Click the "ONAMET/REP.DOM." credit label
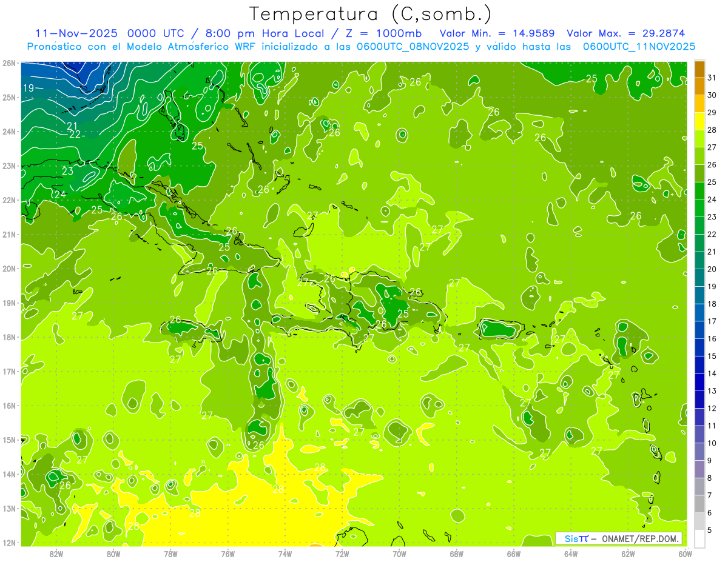The image size is (728, 562). (x=639, y=538)
